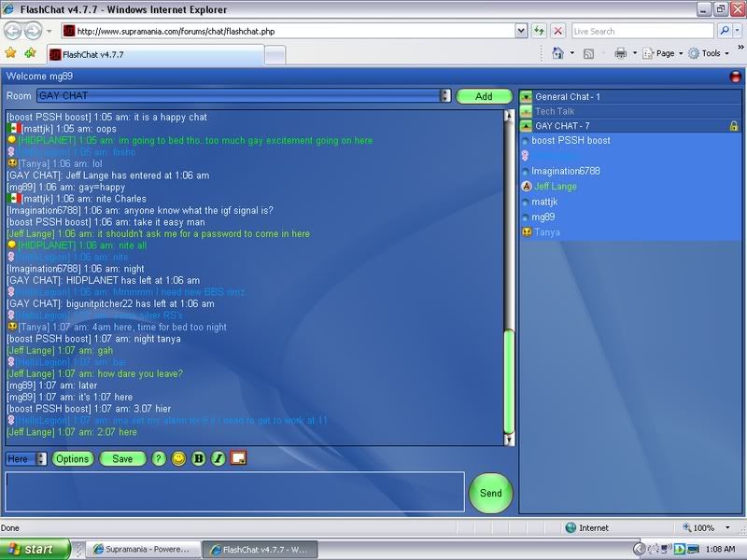Viewport: 747px width, 560px height.
Task: Click the chat scroll down arrow
Action: pyautogui.click(x=509, y=440)
